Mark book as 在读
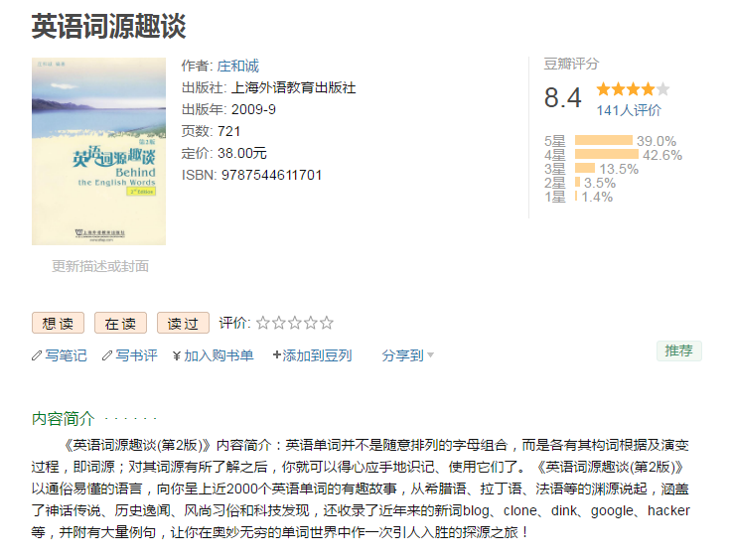This screenshot has height=560, width=731. tap(120, 323)
